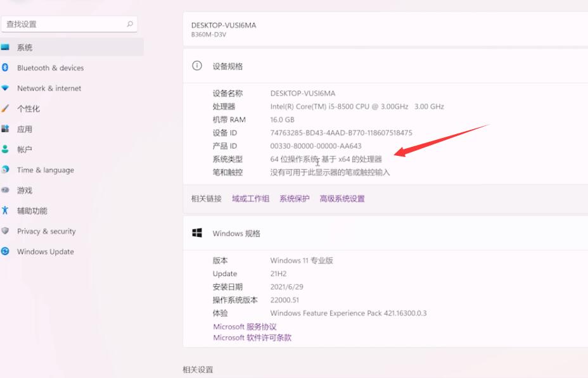The image size is (588, 378).
Task: Click the 游戏 gamepad icon
Action: (5, 190)
